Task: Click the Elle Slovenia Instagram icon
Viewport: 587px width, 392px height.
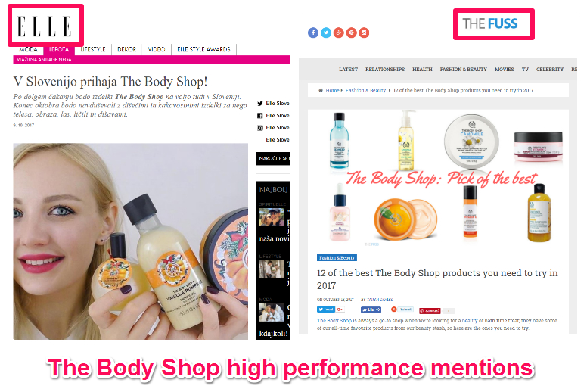Action: point(259,128)
